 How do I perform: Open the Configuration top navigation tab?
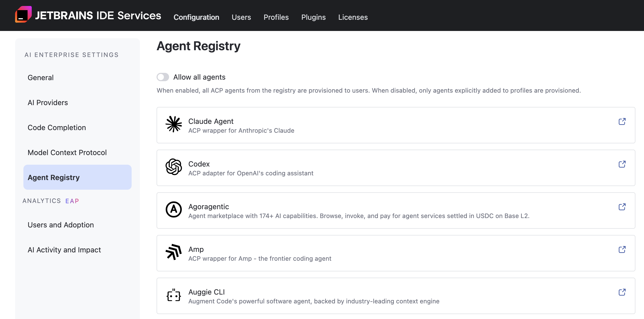coord(196,17)
